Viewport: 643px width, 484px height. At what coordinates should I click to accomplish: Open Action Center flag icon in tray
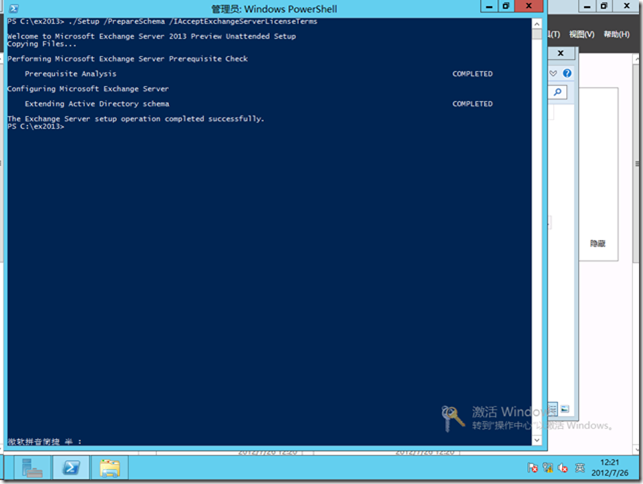coord(532,468)
